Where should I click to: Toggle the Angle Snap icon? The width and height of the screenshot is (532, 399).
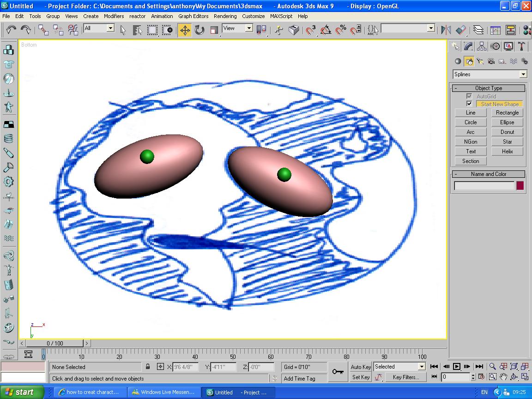click(326, 30)
